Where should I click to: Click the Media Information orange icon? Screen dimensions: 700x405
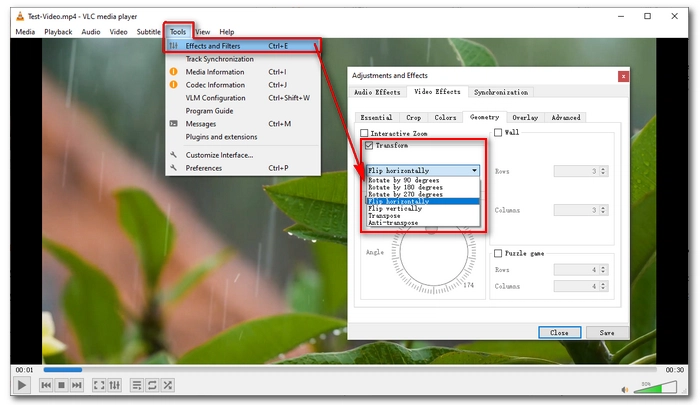pyautogui.click(x=174, y=71)
